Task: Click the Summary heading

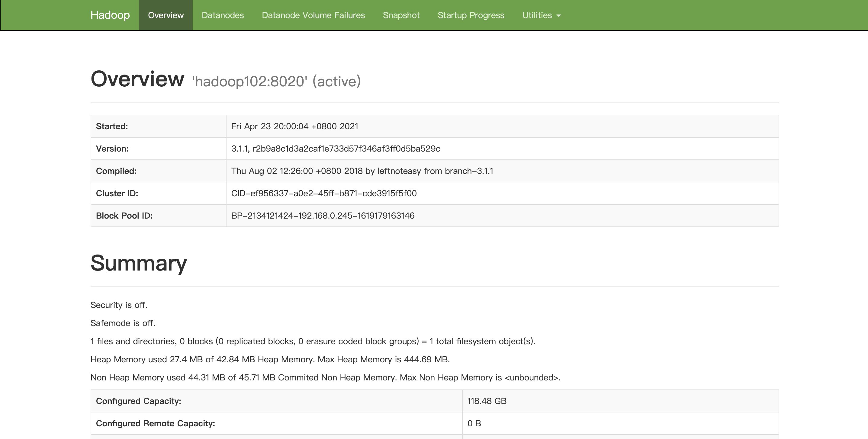Action: click(x=139, y=263)
